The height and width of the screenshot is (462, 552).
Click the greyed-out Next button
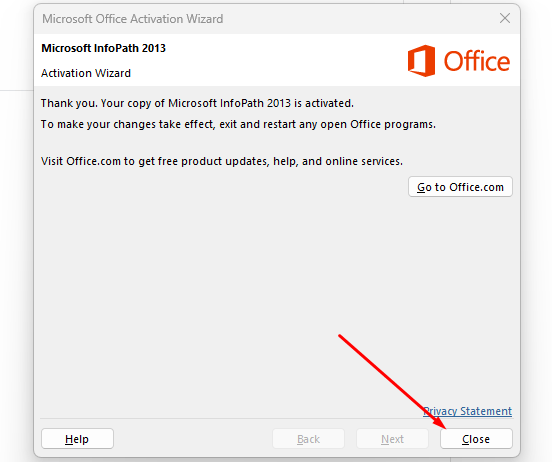point(392,439)
